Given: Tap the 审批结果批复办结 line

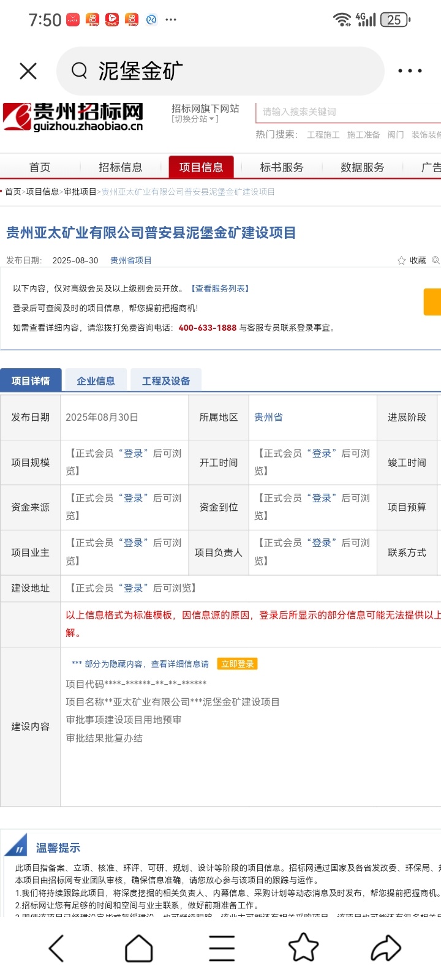Looking at the screenshot, I should pos(104,738).
